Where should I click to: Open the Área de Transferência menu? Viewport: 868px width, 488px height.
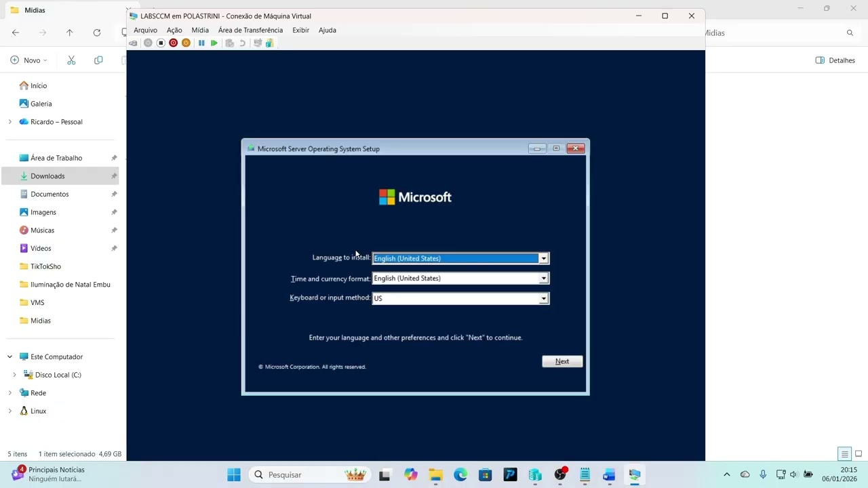click(250, 30)
